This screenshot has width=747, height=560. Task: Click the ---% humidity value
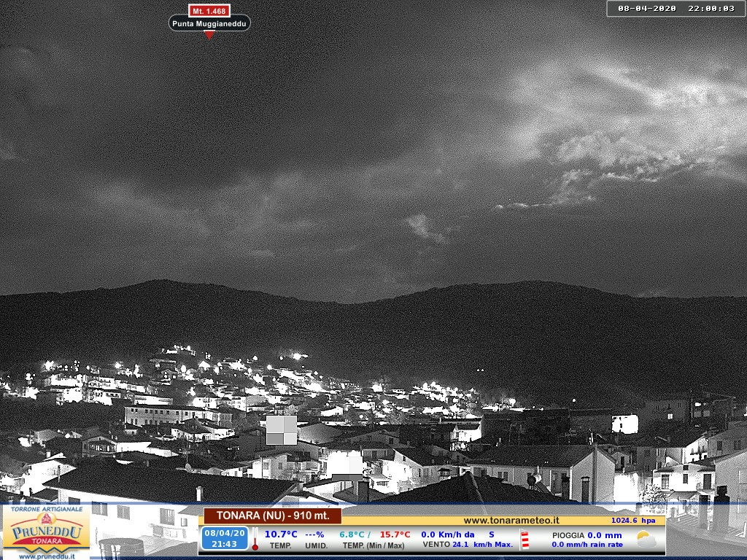[314, 534]
